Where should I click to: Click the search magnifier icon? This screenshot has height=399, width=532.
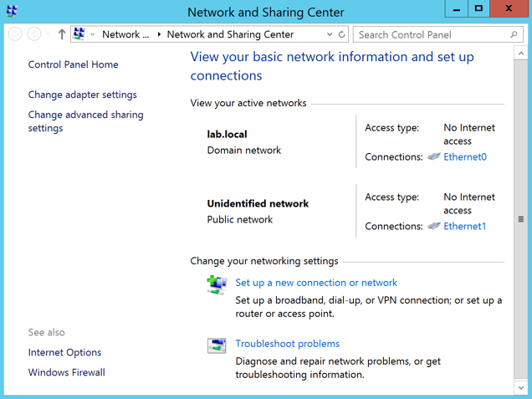click(x=514, y=34)
